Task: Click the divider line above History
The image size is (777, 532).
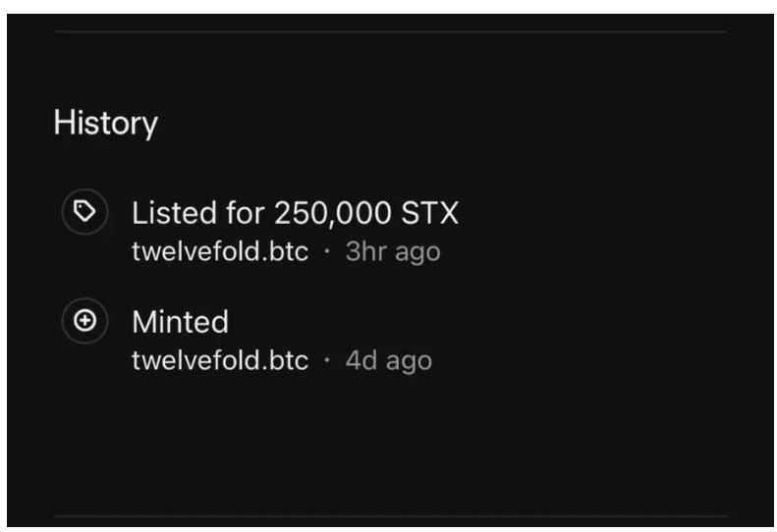Action: 391,31
